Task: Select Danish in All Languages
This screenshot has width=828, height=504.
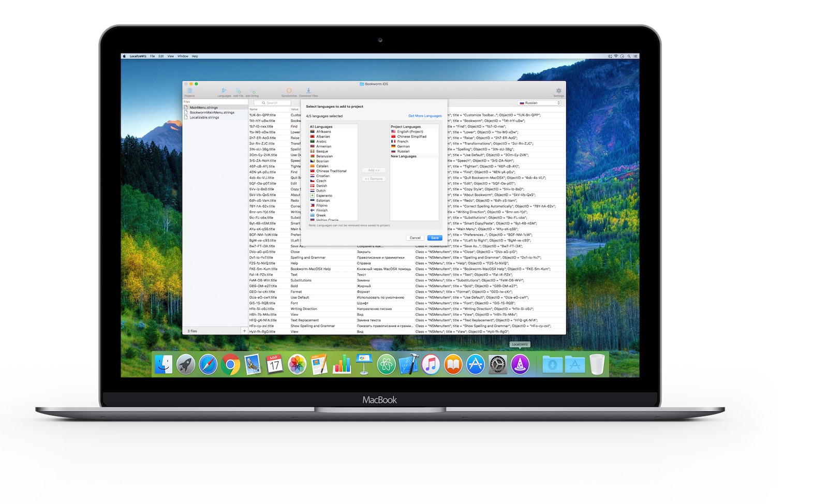Action: click(333, 186)
